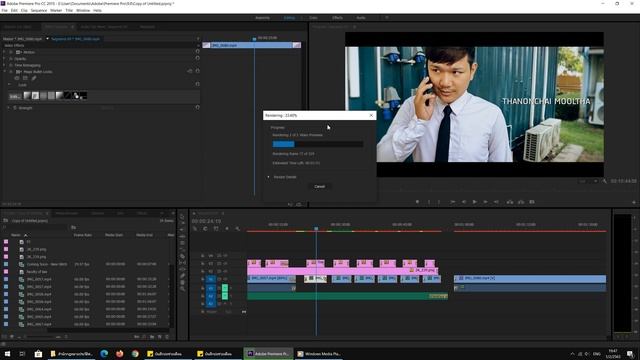Expand Render Details in rendering dialog

click(269, 177)
